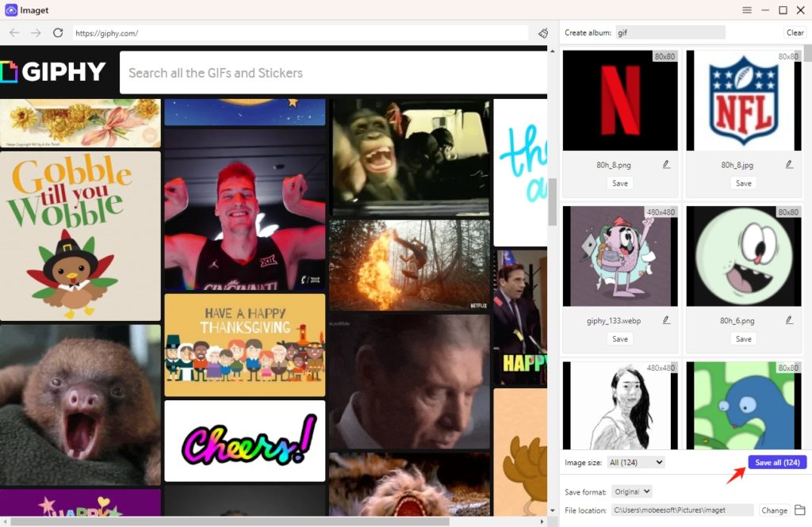The width and height of the screenshot is (812, 527).
Task: Save the Netflix 80h_8.png image
Action: coord(620,183)
